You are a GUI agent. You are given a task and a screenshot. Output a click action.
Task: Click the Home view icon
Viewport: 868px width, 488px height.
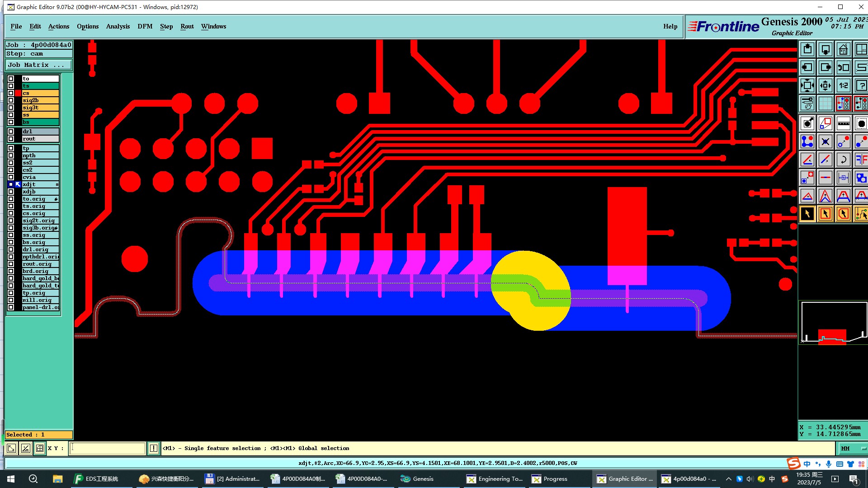843,49
